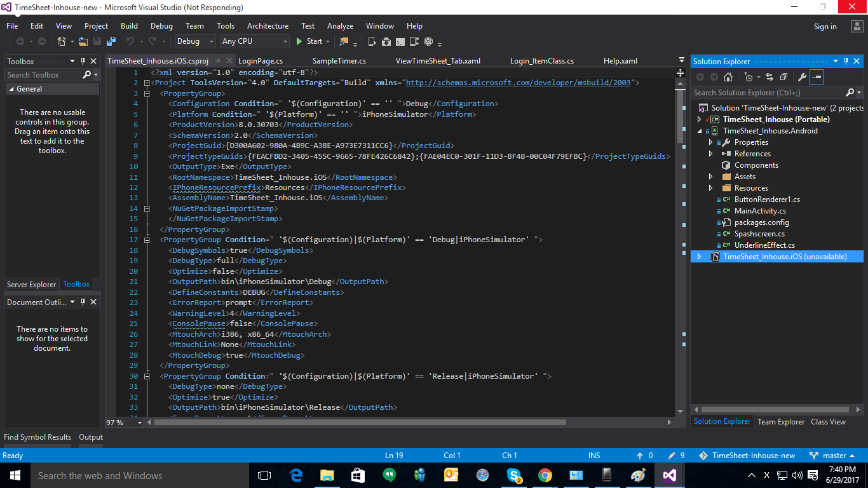Select Spashscreen.cs file

(x=759, y=234)
